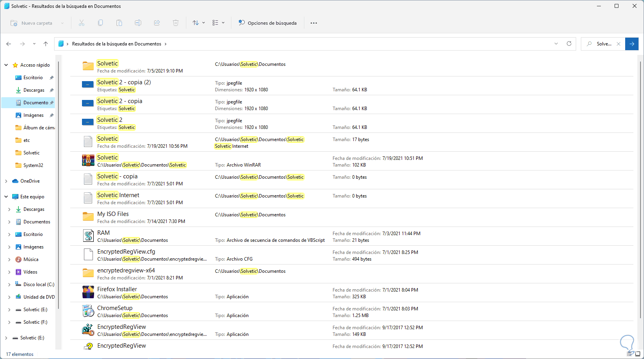Viewport: 644px width, 359px height.
Task: Click the Cut scissors icon in toolbar
Action: coord(82,23)
